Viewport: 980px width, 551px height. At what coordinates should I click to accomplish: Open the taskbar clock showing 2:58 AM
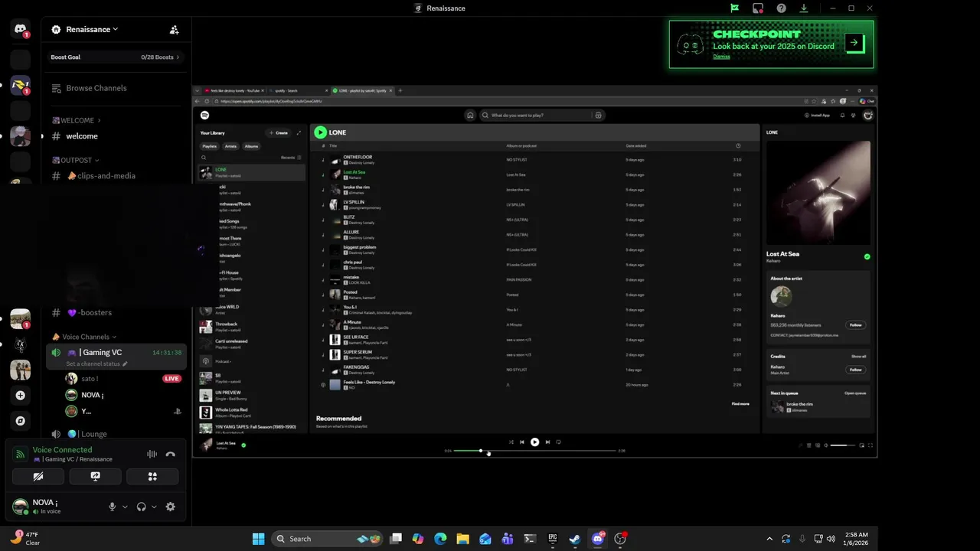tap(857, 539)
